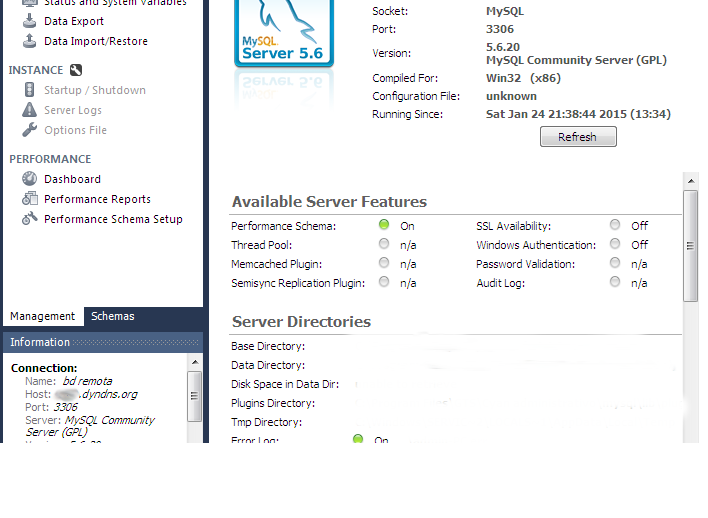Click the Server Logs warning icon
Screen dimensions: 708x518
pos(29,110)
